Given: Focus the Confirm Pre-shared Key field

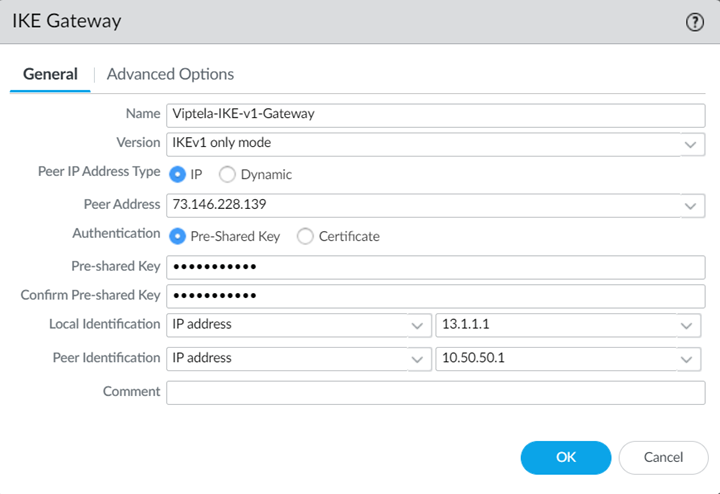Looking at the screenshot, I should pos(435,296).
